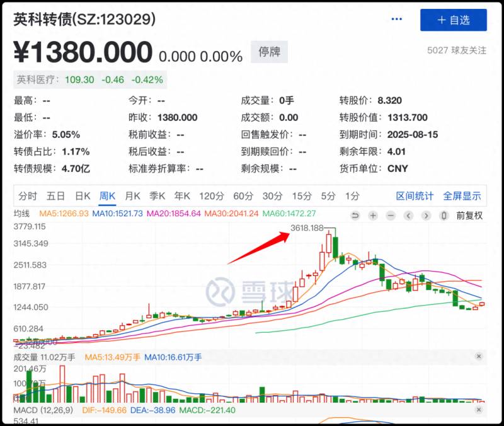Click the 转债规模 4.70亿 value
Viewport: 504px width, 426px height.
click(x=76, y=169)
